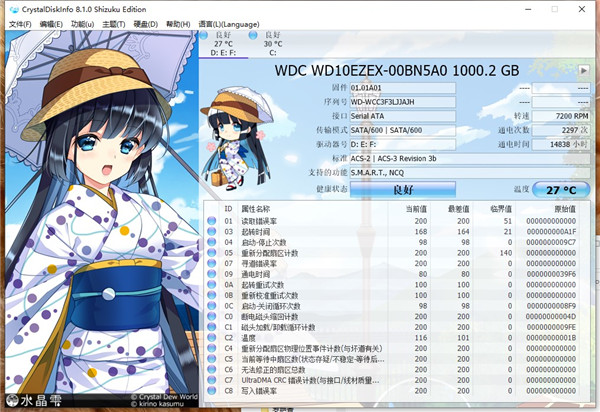Click the features field S.M.A.R.T., NCQ
This screenshot has width=600, height=412.
pyautogui.click(x=470, y=173)
